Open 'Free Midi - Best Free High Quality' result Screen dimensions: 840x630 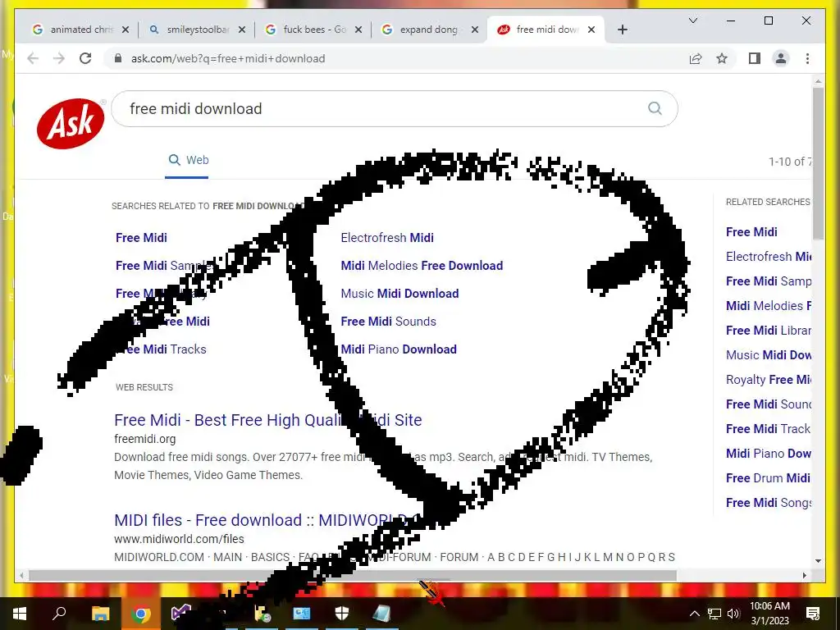click(x=268, y=420)
